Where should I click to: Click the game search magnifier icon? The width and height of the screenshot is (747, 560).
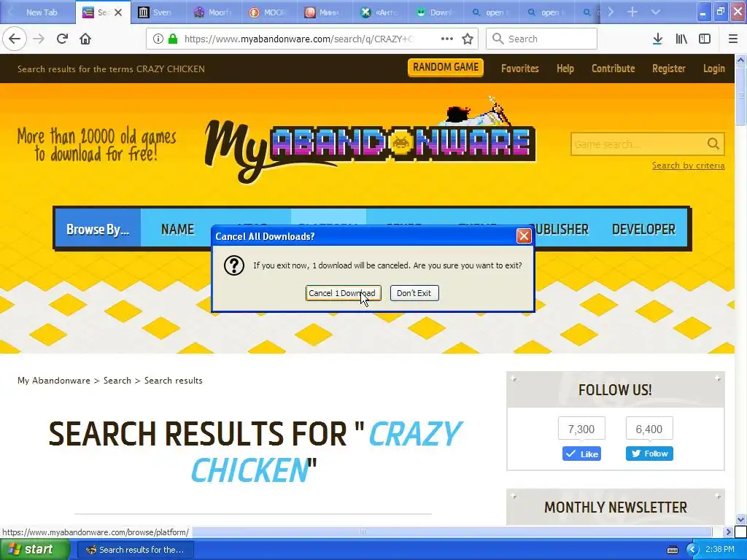coord(713,144)
